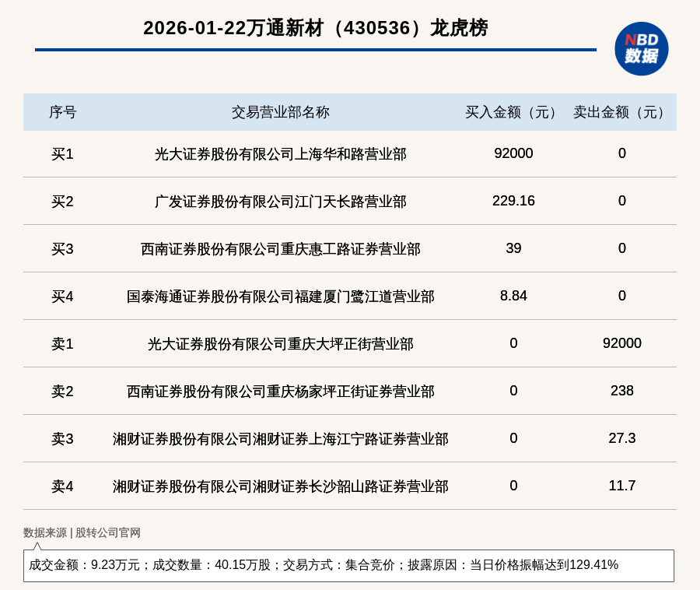Viewport: 700px width, 590px height.
Task: Click the 卖2 sell amount 238
Action: (621, 391)
